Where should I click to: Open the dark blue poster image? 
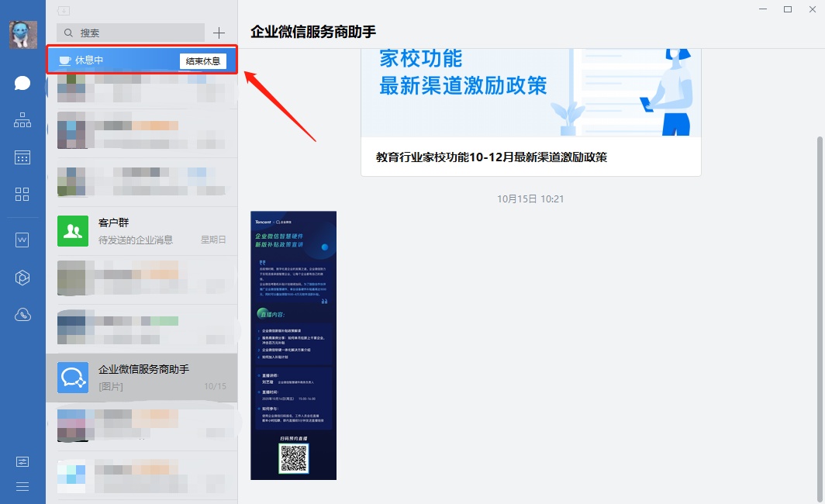coord(293,345)
